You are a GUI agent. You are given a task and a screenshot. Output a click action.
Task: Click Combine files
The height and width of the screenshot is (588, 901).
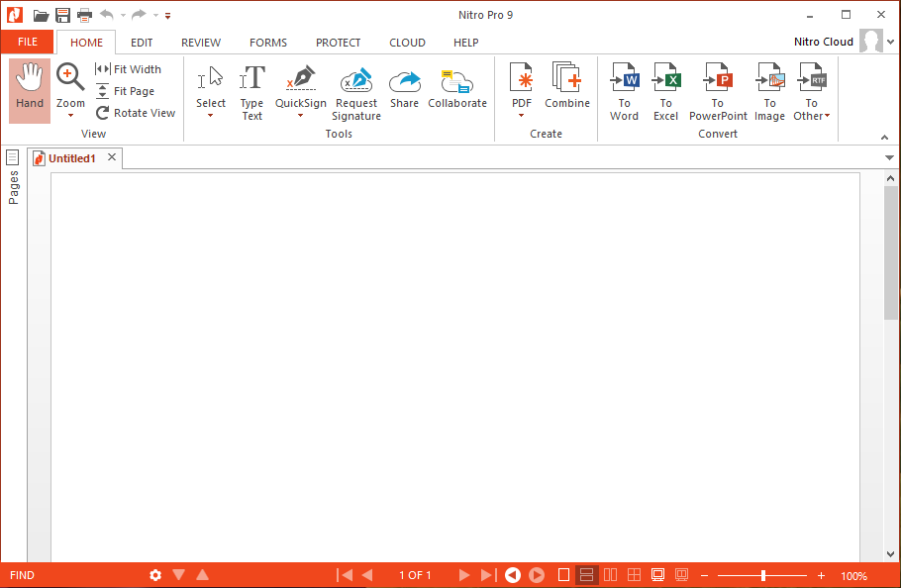[x=567, y=86]
